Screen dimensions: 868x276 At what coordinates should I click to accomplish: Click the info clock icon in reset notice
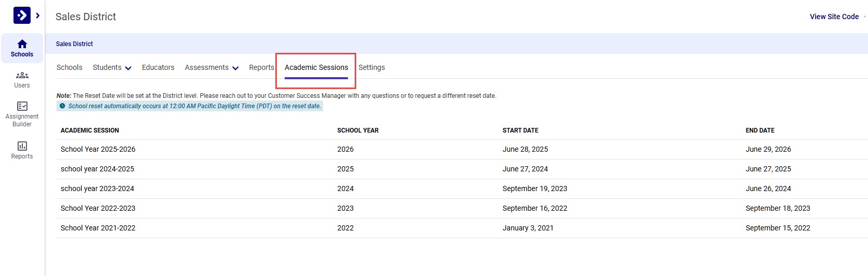(62, 106)
